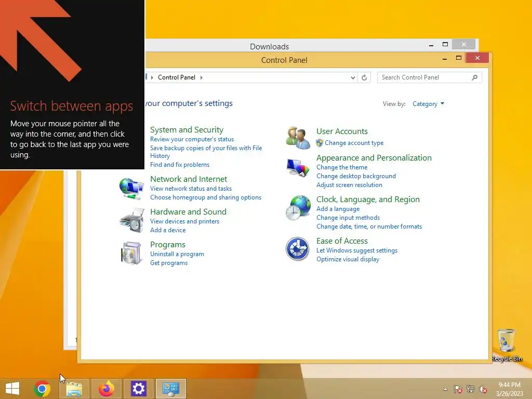Click Add a language
The image size is (532, 399).
(338, 209)
